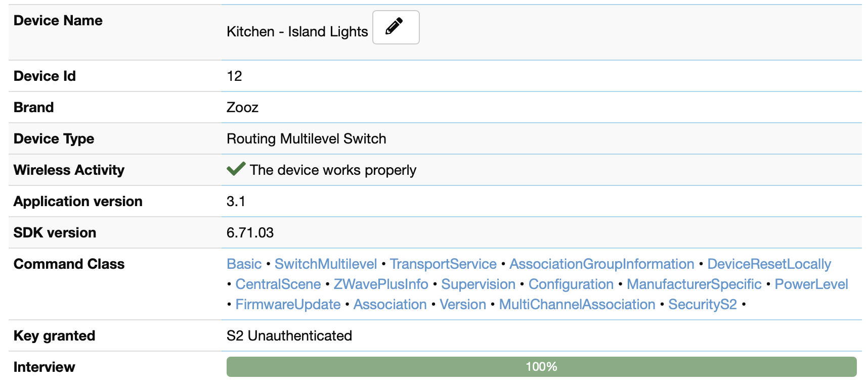Click the 100% interview progress bar
Viewport: 868px width, 388px height.
[541, 367]
